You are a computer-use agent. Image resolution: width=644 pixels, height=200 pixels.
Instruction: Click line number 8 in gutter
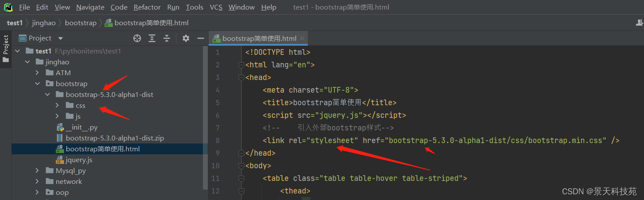click(217, 140)
